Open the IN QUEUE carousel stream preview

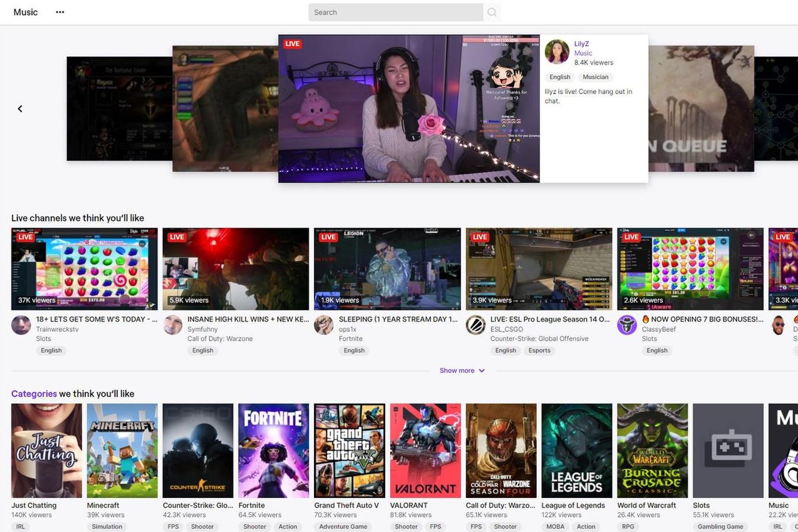(701, 109)
